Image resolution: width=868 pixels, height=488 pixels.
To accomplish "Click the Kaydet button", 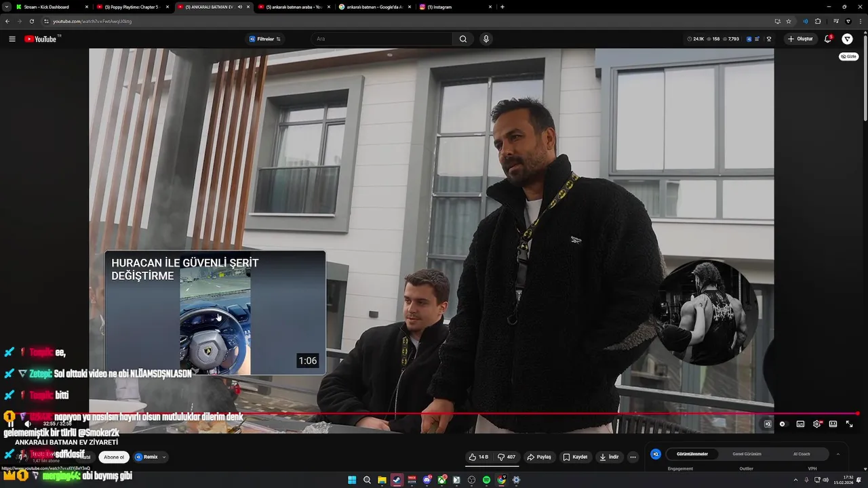I will [x=575, y=457].
